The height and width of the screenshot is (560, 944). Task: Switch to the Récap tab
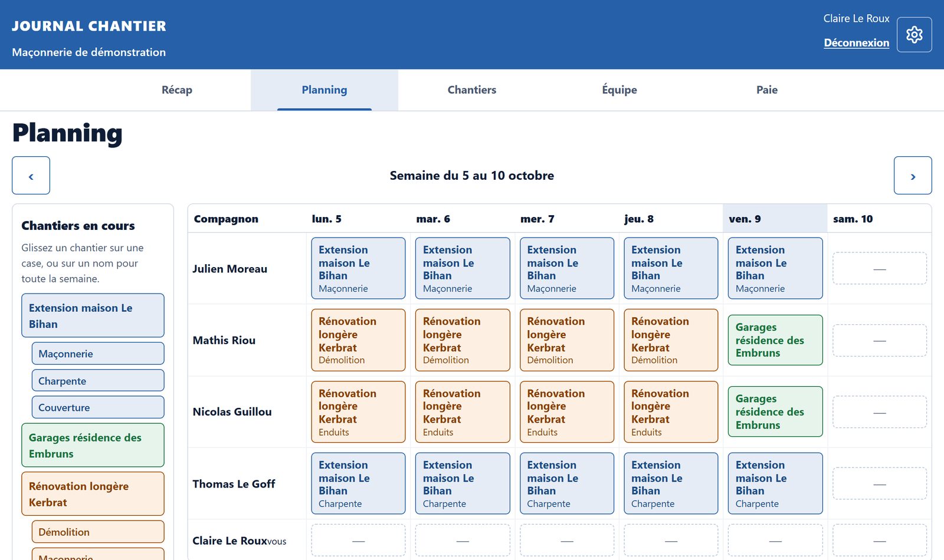pos(177,90)
